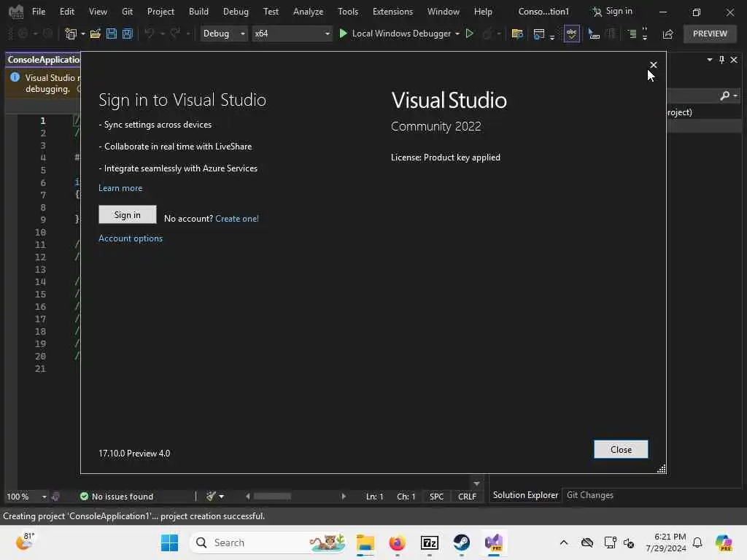The width and height of the screenshot is (747, 560).
Task: Click the icon beside zoom percentage
Action: click(55, 496)
